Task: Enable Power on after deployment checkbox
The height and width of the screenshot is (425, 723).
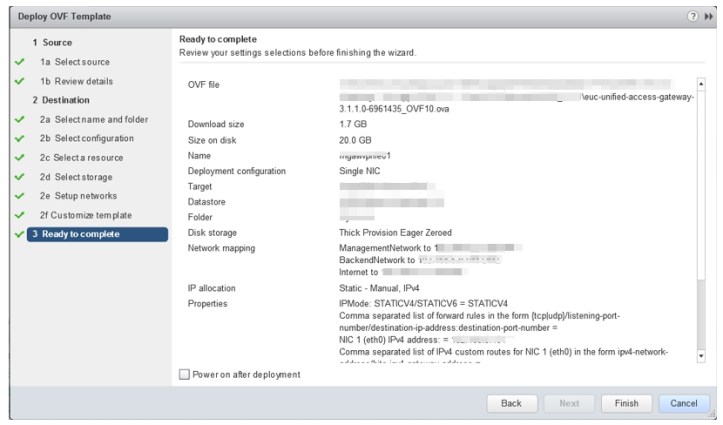Action: [183, 375]
